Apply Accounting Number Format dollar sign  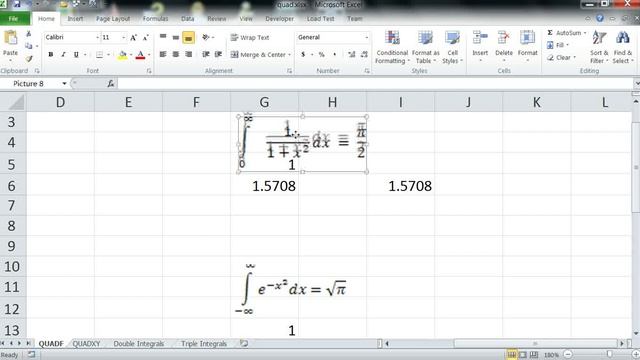pyautogui.click(x=303, y=54)
